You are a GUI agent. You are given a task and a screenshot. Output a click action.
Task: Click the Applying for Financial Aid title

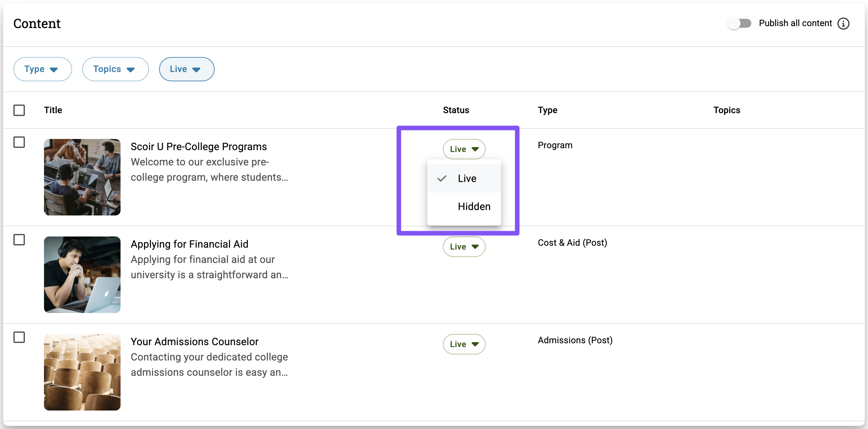pyautogui.click(x=189, y=244)
